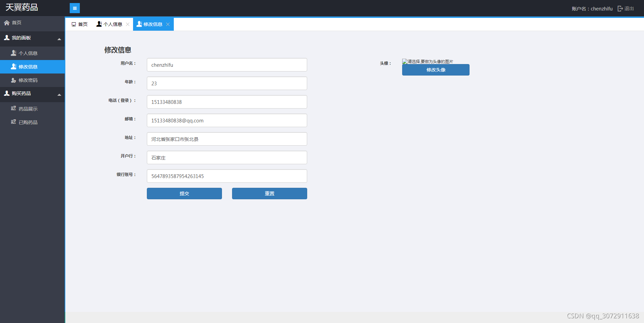Click the list icon beside 已购药品
The height and width of the screenshot is (323, 644).
13,122
